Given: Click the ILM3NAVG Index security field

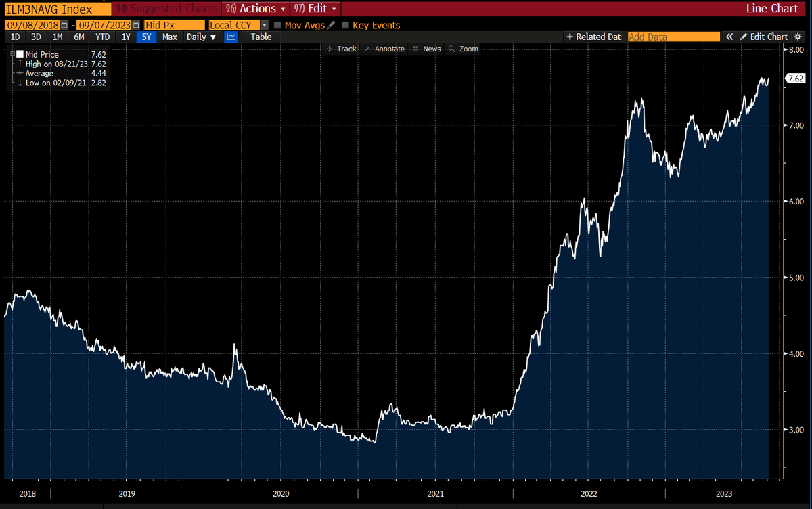Looking at the screenshot, I should (56, 9).
